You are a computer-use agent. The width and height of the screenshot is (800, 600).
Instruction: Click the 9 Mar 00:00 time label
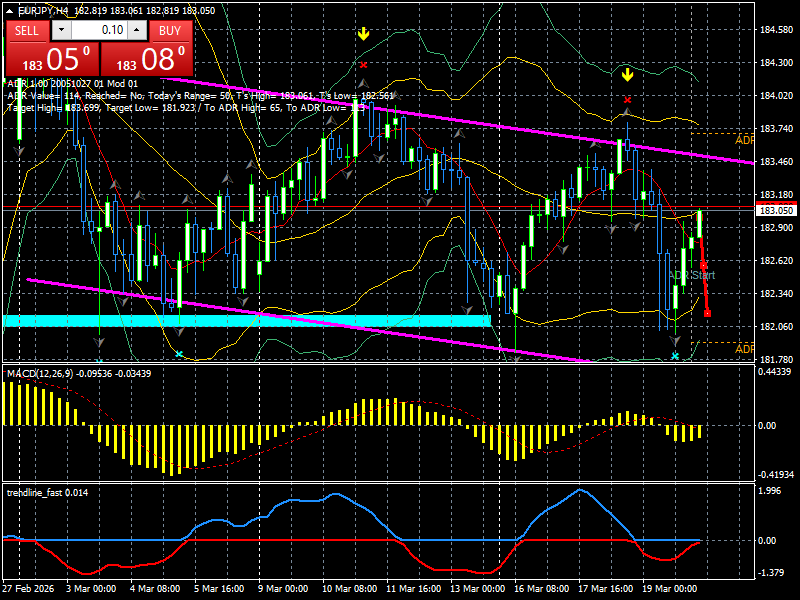[283, 588]
